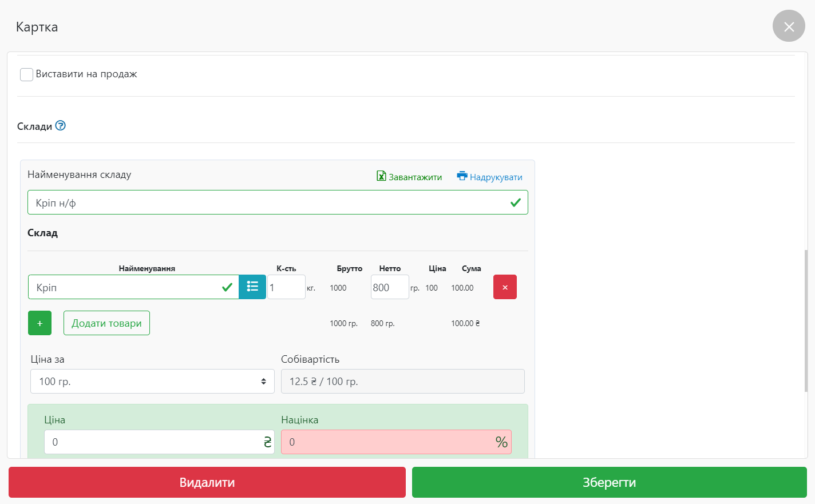The height and width of the screenshot is (504, 815).
Task: Enable the Виставити на продаж checkbox
Action: coord(26,74)
